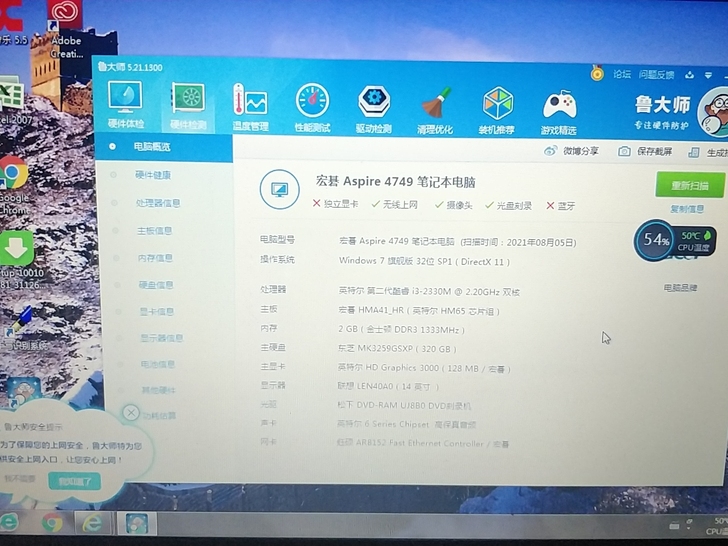Select 硬盘信息 sidebar item

click(x=156, y=285)
